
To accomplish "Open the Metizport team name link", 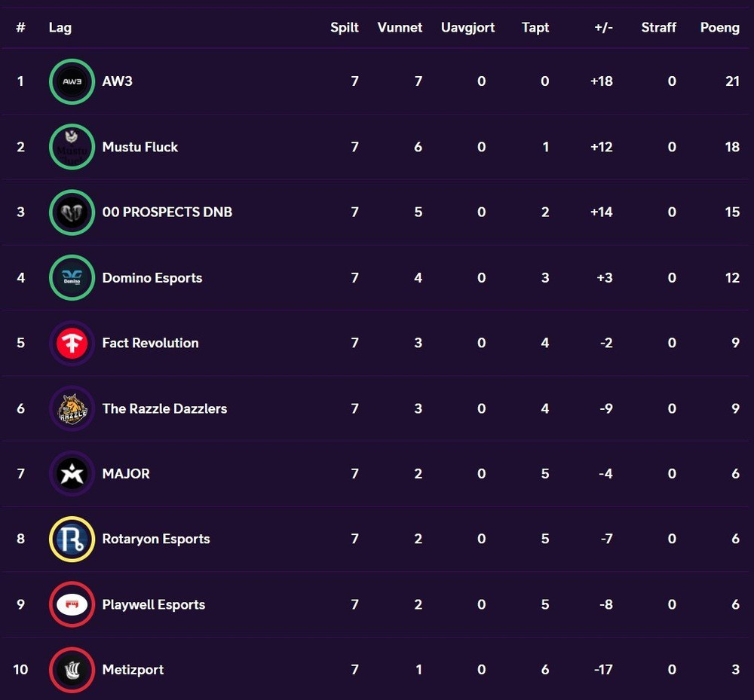I will (133, 670).
